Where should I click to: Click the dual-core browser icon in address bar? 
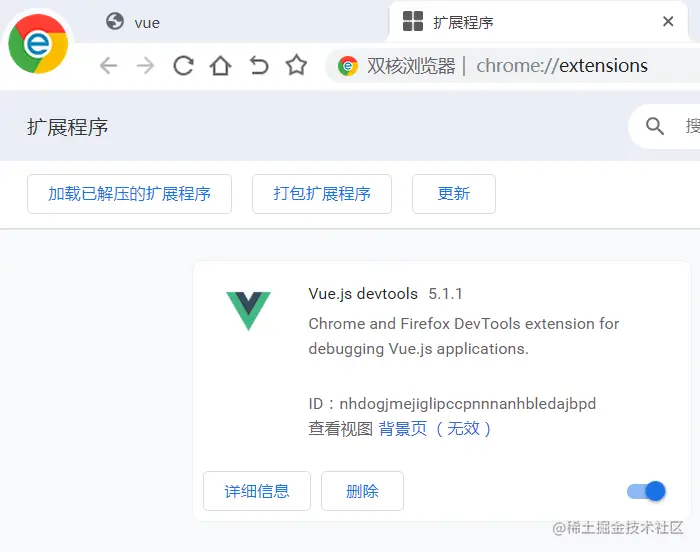pyautogui.click(x=348, y=66)
